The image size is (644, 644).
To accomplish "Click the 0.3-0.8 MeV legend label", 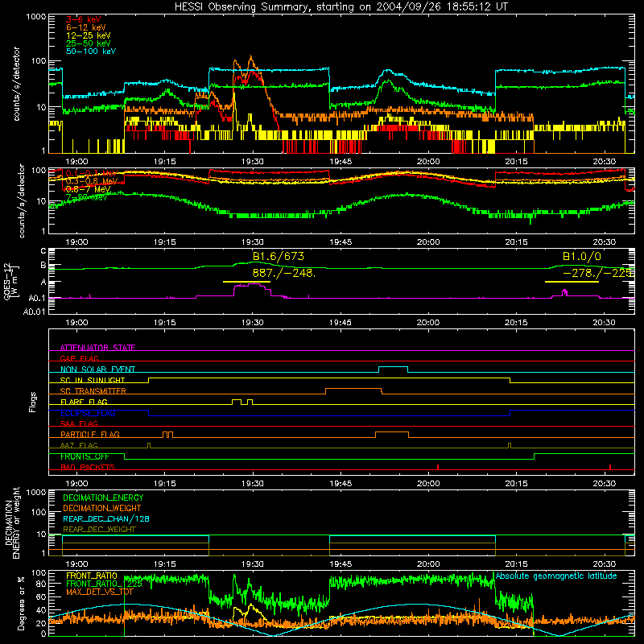I will 92,181.
